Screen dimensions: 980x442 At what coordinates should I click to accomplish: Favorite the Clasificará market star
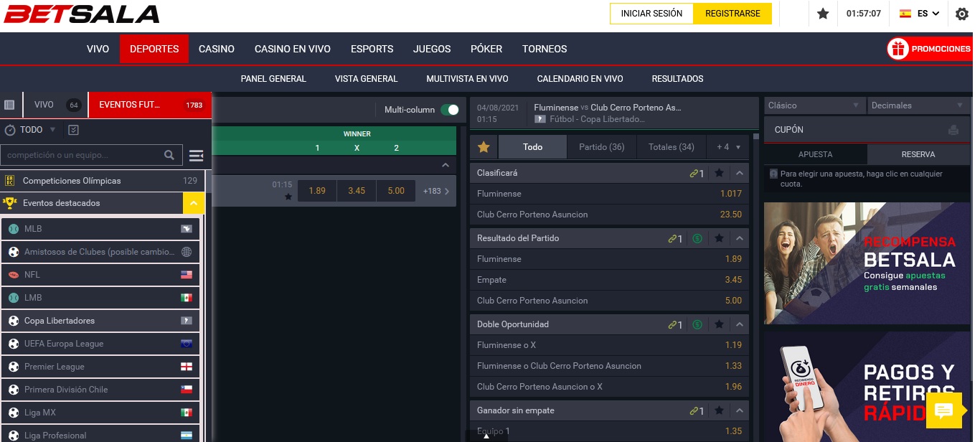[x=719, y=173]
